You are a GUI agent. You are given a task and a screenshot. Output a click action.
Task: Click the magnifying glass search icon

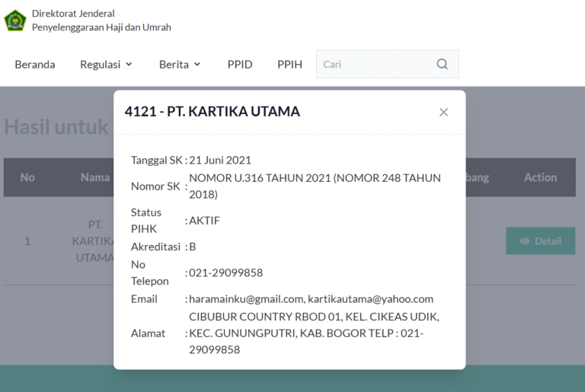442,65
